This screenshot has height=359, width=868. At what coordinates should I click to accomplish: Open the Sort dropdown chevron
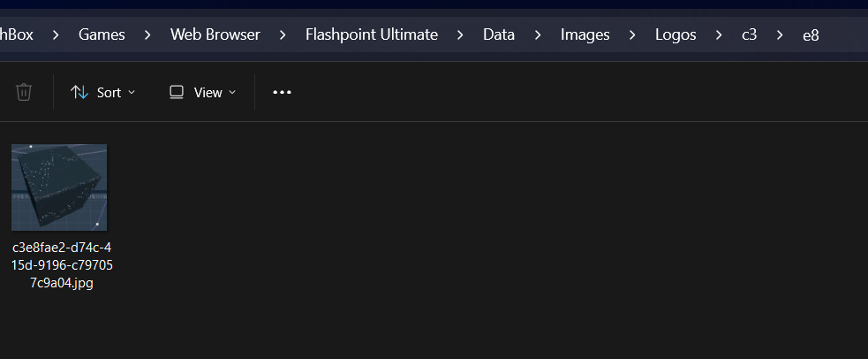[132, 93]
